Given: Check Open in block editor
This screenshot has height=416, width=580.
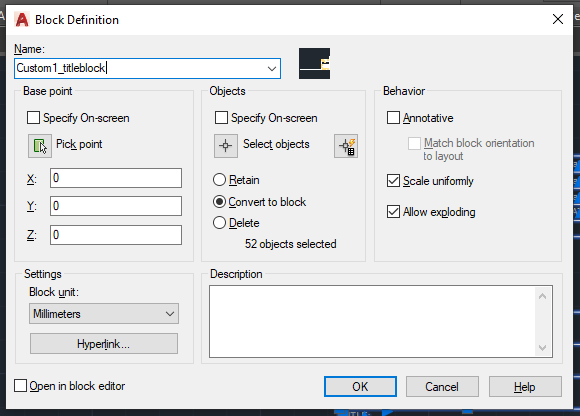Looking at the screenshot, I should point(20,386).
